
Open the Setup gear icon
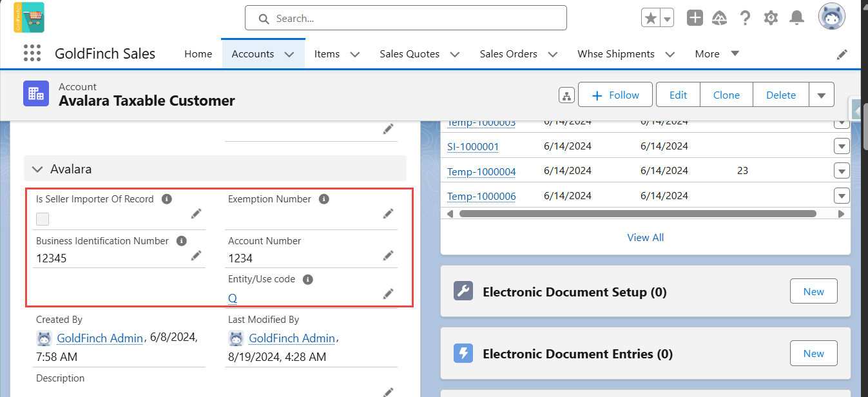pyautogui.click(x=771, y=18)
